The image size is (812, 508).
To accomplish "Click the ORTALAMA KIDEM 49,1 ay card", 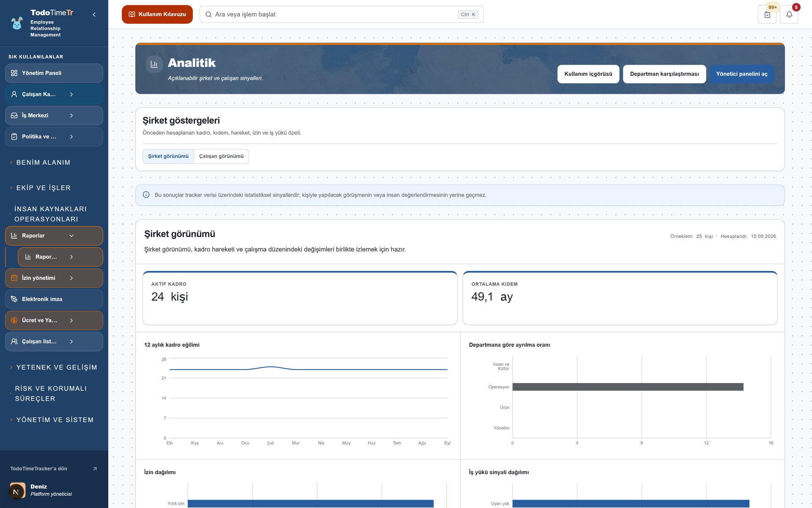I will click(x=620, y=298).
